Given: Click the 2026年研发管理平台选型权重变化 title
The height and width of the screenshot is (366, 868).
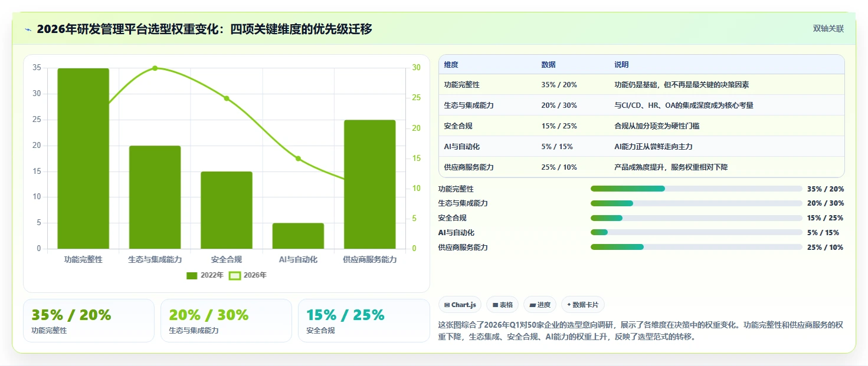Looking at the screenshot, I should [x=204, y=29].
